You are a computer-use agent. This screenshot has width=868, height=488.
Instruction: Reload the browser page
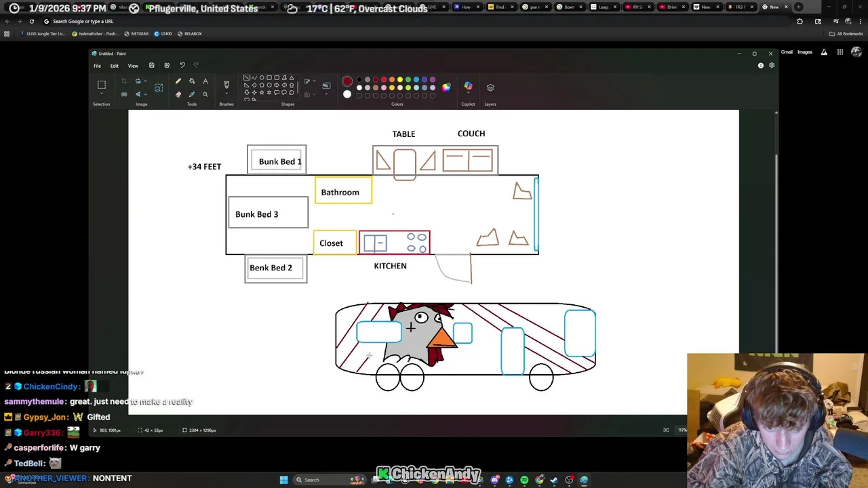(31, 21)
